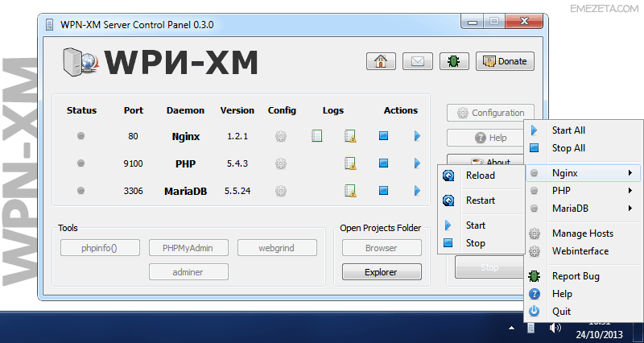
Task: Click the PHP port value 9100
Action: pyautogui.click(x=133, y=163)
